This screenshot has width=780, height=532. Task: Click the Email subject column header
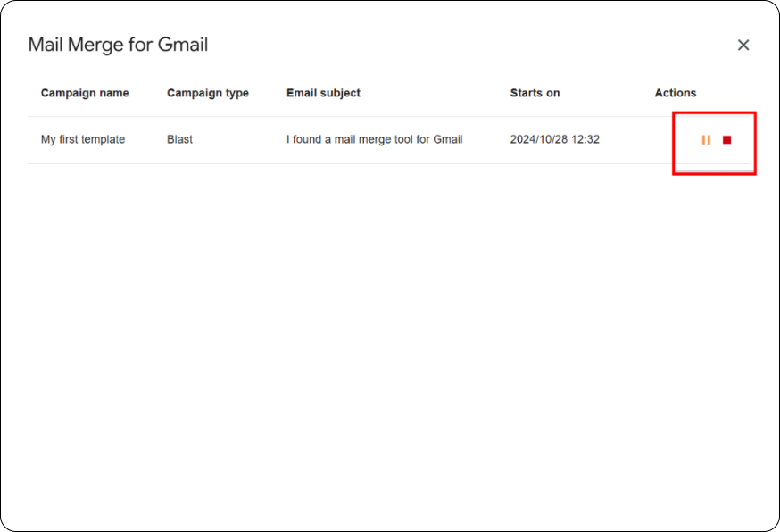coord(323,93)
